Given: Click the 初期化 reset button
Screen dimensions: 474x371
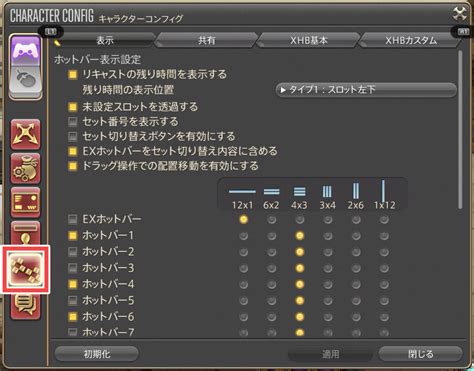Looking at the screenshot, I should [97, 354].
